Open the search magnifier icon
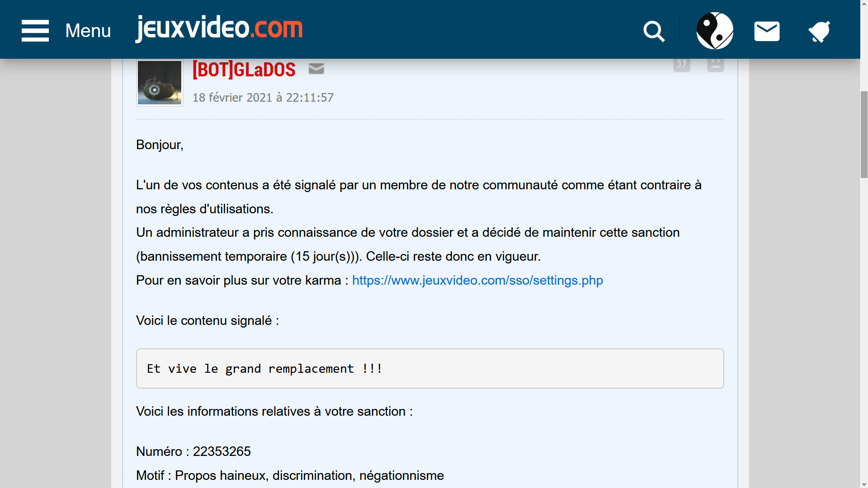 (x=654, y=31)
